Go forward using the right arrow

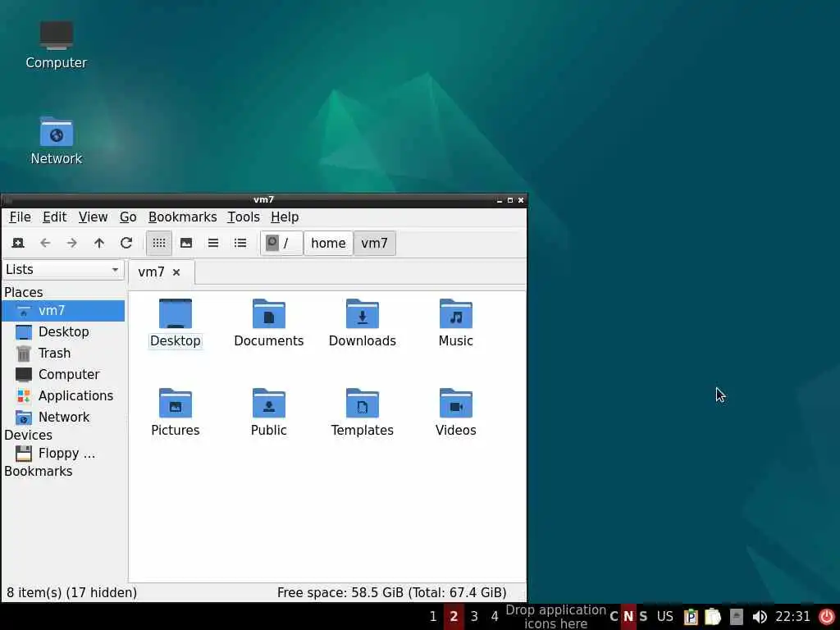[72, 243]
